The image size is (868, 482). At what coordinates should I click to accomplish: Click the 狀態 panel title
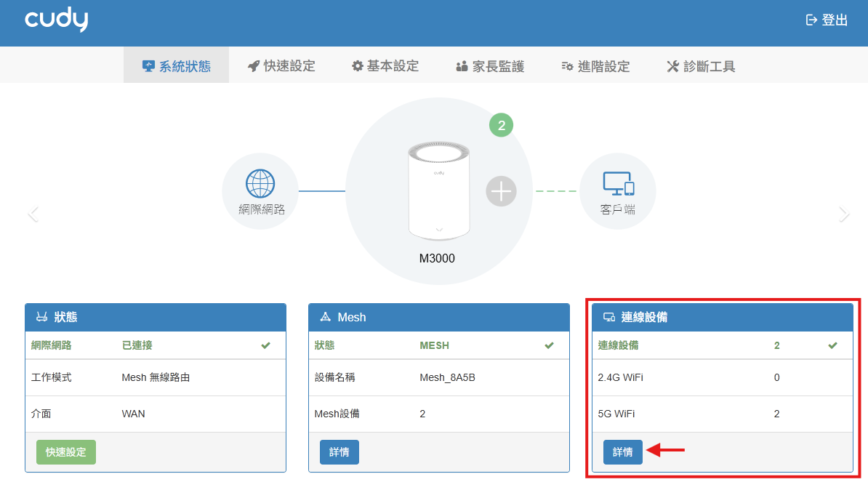click(x=65, y=317)
